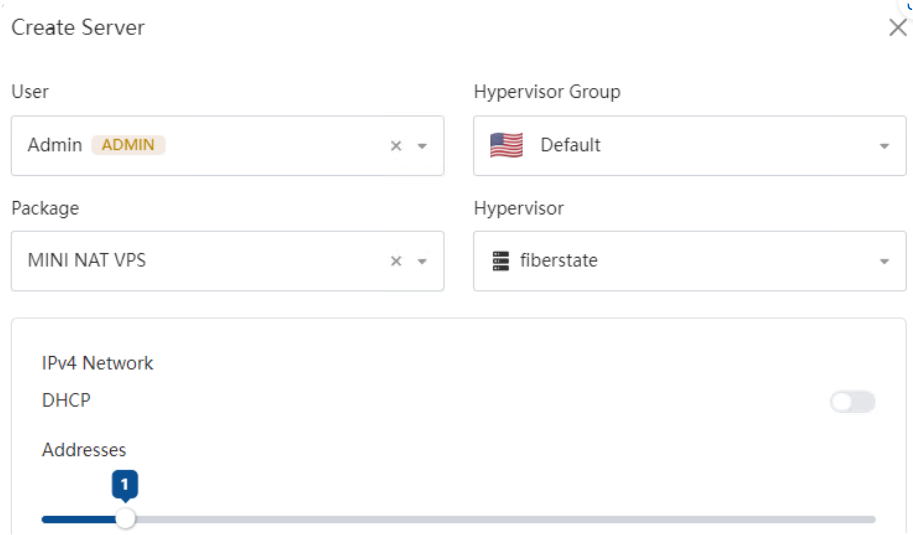Click the ADMIN role badge
Screen dimensions: 913x535
click(128, 144)
